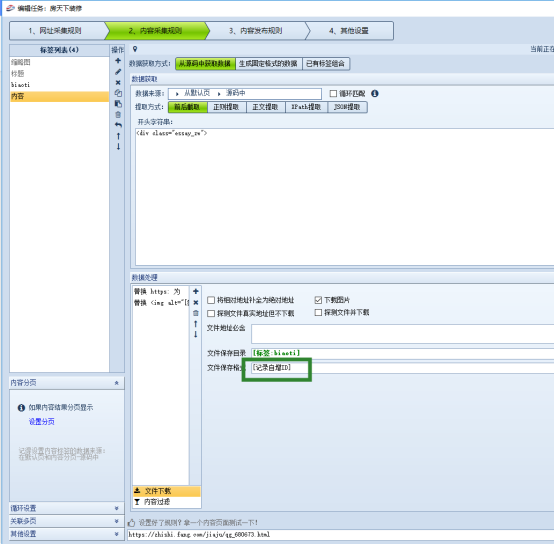
Task: Select the 标题 tag in list
Action: click(x=59, y=74)
